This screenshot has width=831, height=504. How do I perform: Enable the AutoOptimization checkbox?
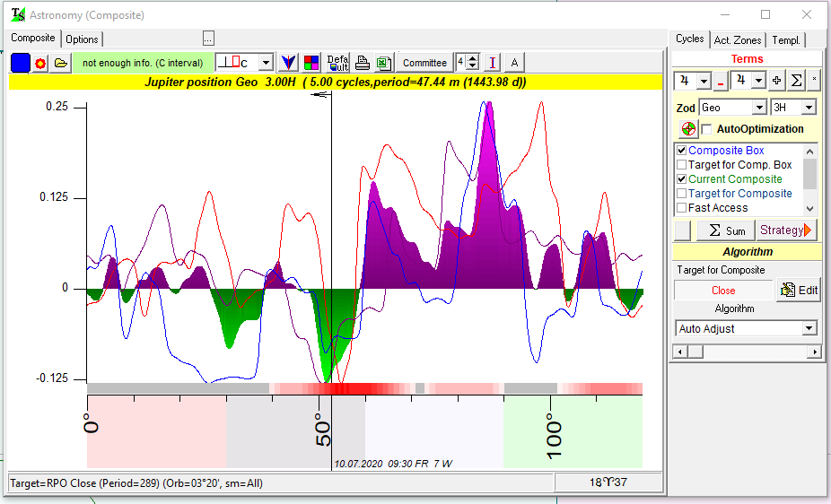707,129
